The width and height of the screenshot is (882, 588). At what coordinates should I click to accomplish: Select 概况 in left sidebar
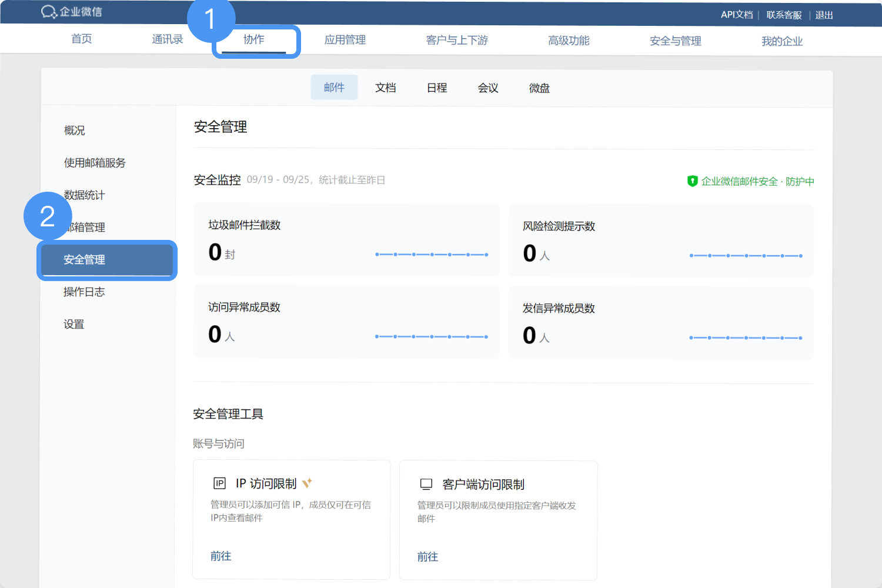click(75, 131)
